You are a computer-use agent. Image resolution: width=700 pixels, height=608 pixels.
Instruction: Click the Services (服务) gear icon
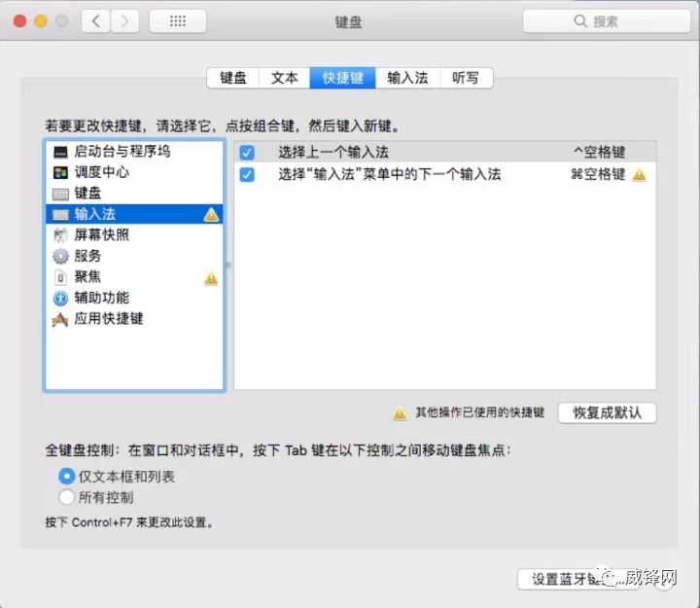[60, 256]
